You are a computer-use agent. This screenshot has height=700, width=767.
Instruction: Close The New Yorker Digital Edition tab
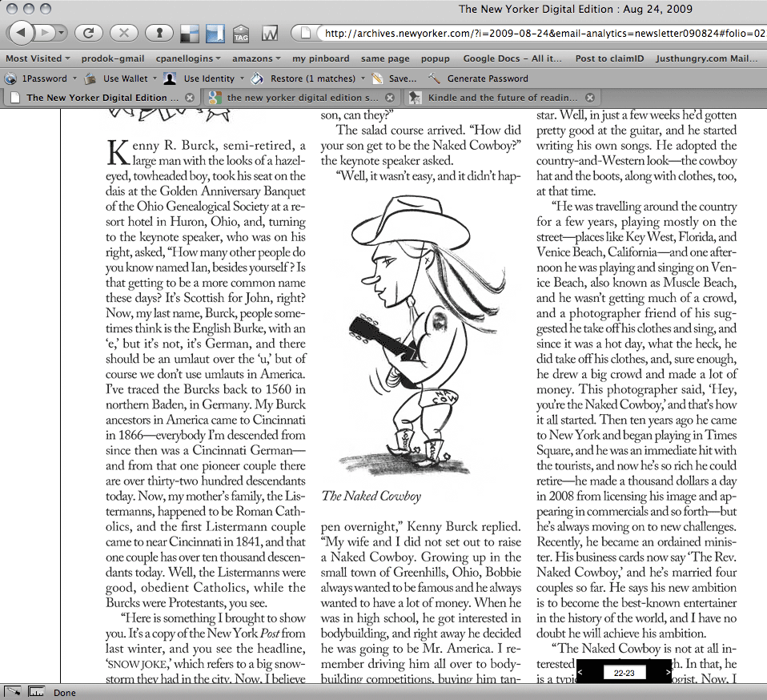tap(189, 98)
